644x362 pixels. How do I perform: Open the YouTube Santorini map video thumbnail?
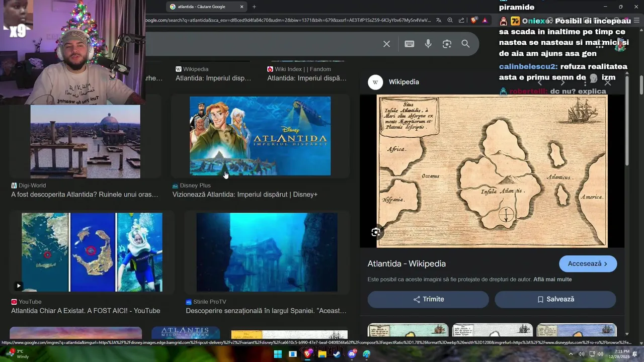pos(92,252)
